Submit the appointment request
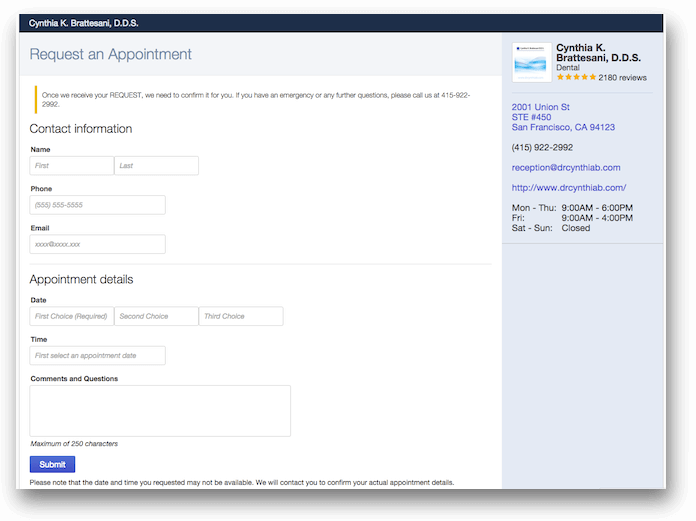The width and height of the screenshot is (696, 521). 52,464
